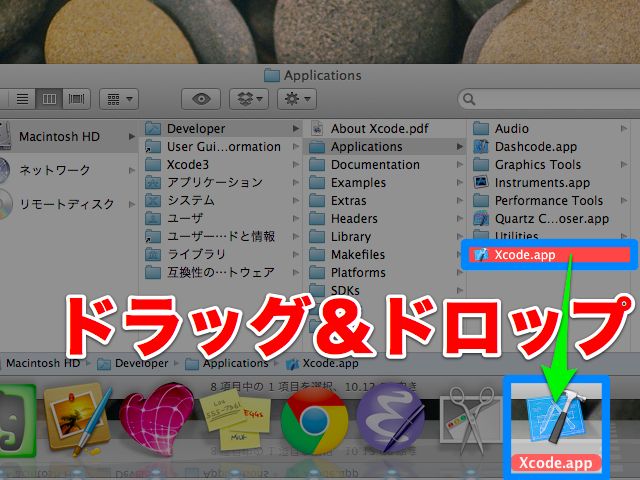The image size is (640, 480).
Task: Select the Library folder
Action: pyautogui.click(x=386, y=237)
